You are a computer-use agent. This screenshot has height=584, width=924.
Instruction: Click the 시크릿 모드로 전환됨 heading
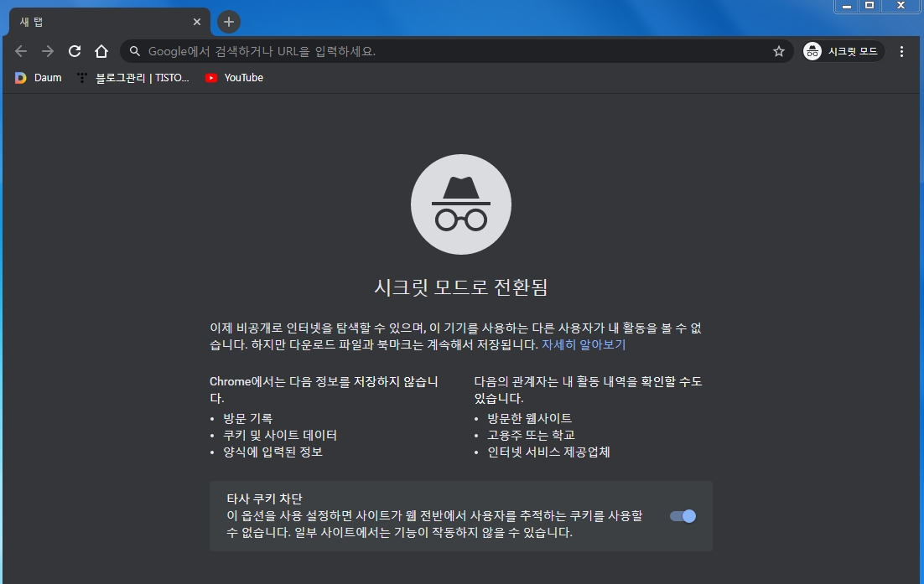[x=461, y=287]
